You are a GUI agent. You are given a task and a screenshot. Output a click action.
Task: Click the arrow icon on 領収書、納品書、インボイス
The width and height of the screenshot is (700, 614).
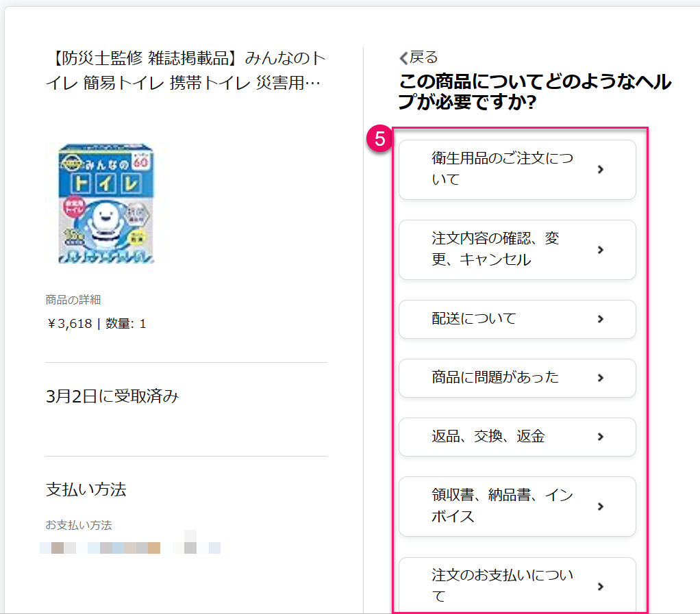coord(601,507)
